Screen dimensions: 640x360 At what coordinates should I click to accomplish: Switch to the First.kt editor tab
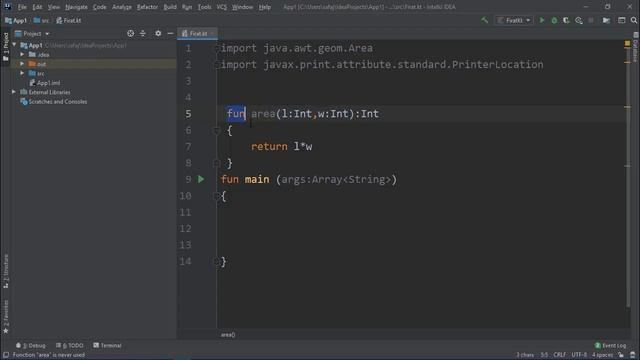click(x=198, y=33)
